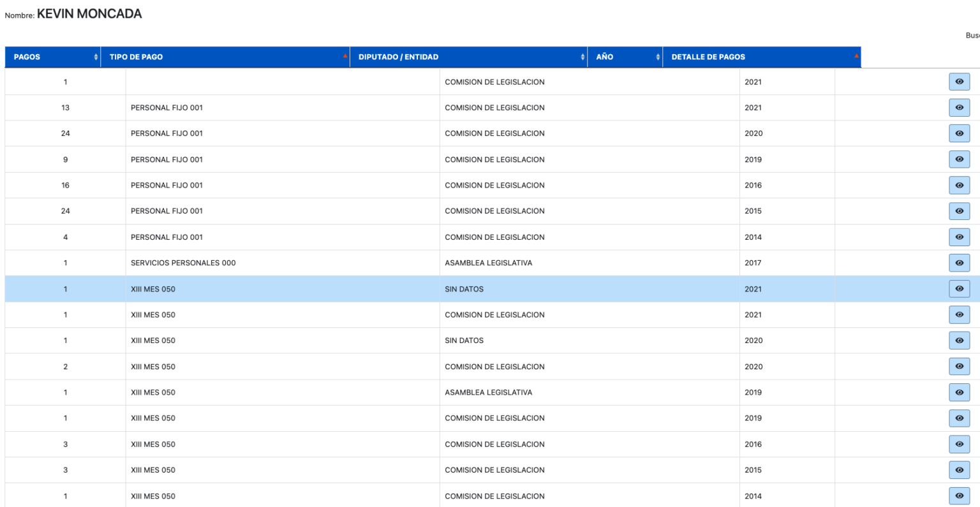Viewport: 980px width, 507px height.
Task: View XIII MES COMISION DE LEGISLACION 2021 details
Action: (x=959, y=314)
